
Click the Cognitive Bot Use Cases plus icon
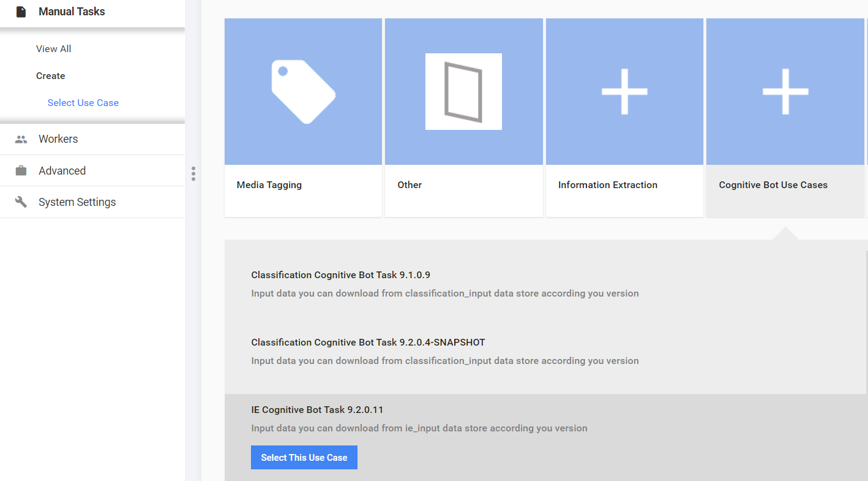tap(785, 91)
